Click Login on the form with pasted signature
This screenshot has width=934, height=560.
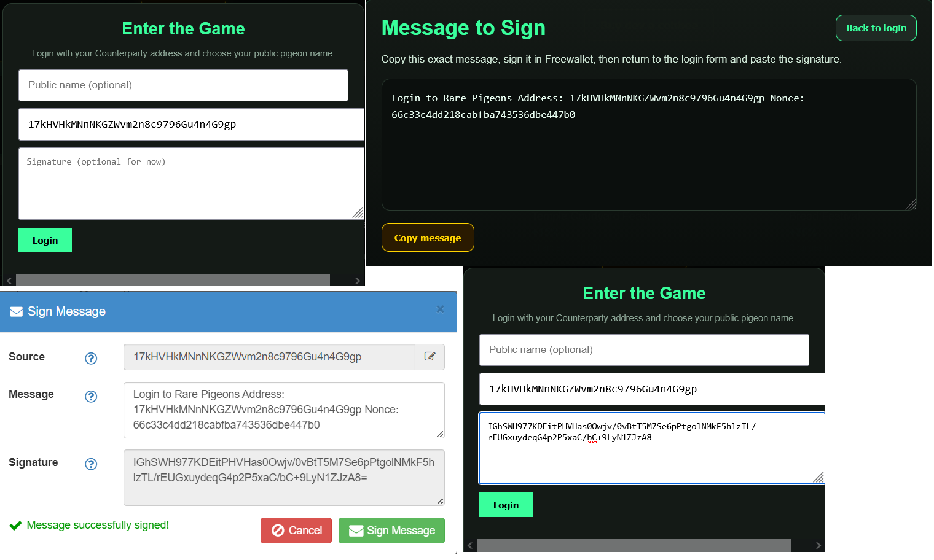[506, 505]
